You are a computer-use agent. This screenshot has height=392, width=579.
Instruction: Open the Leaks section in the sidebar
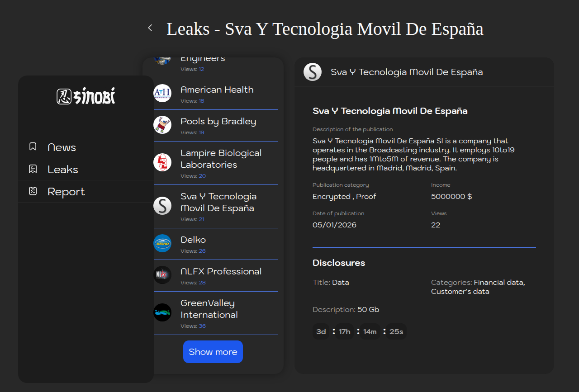click(x=63, y=170)
